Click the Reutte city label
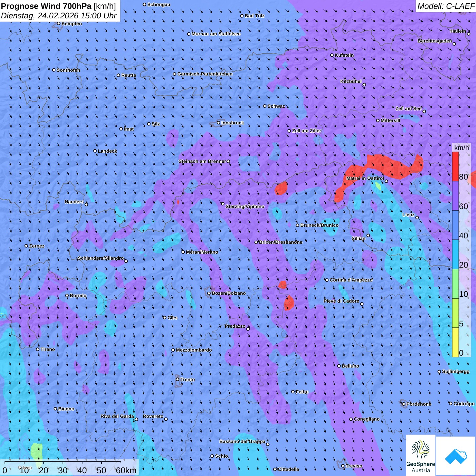The image size is (476, 476). [x=129, y=75]
